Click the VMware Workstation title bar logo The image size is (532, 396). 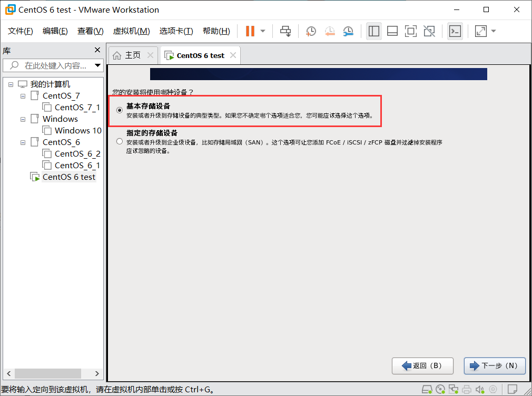coord(10,9)
